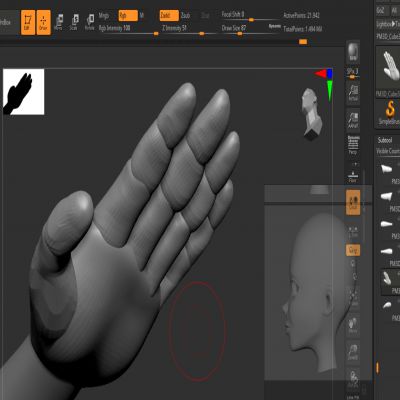Select the SimpleBrush tool icon
The image size is (400, 400).
click(x=389, y=113)
